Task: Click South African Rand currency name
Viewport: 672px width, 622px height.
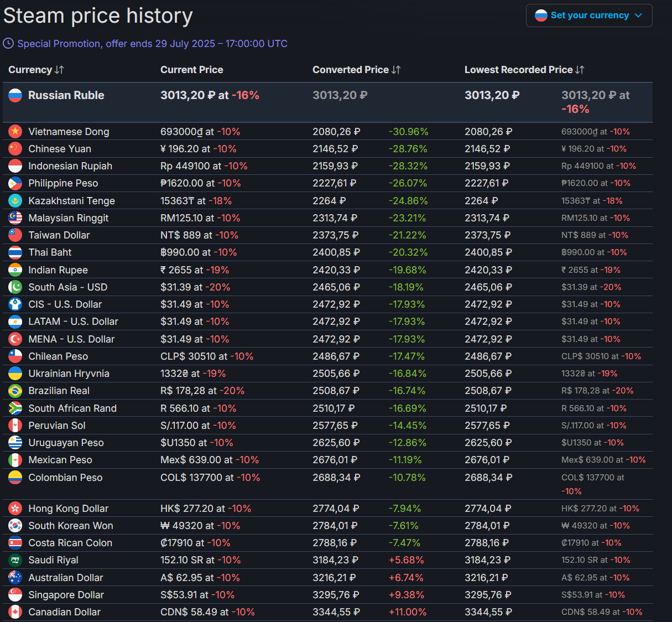Action: (72, 408)
